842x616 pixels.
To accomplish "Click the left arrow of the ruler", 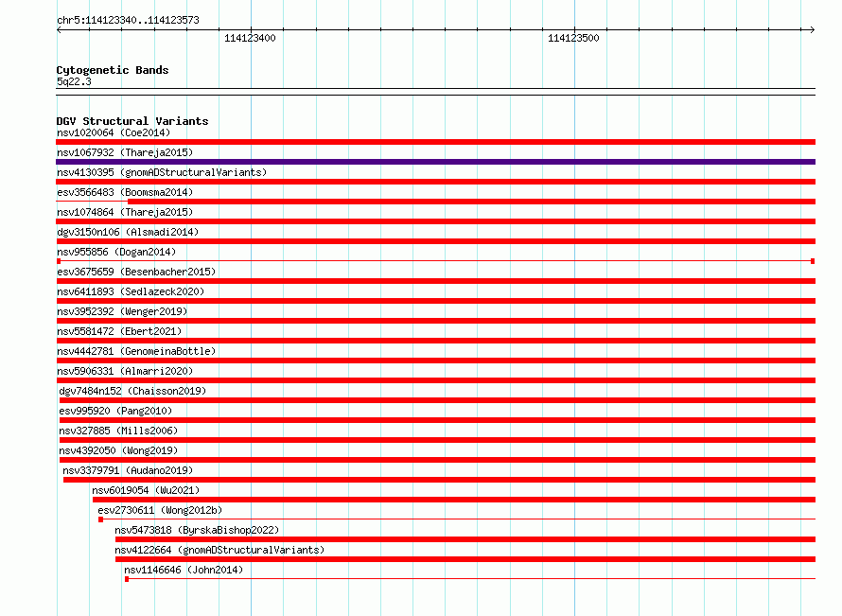I will tap(59, 29).
